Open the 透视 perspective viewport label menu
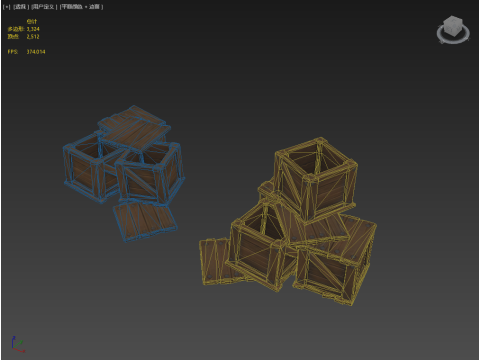This screenshot has height=360, width=480. tap(21, 7)
